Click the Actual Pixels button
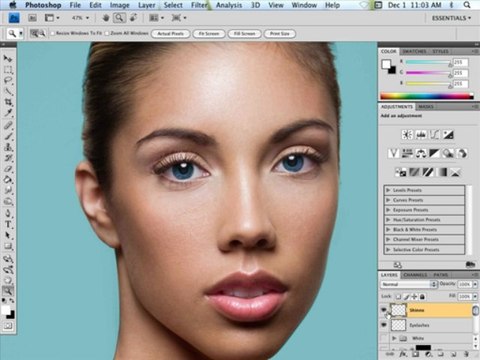The width and height of the screenshot is (480, 360). point(170,34)
